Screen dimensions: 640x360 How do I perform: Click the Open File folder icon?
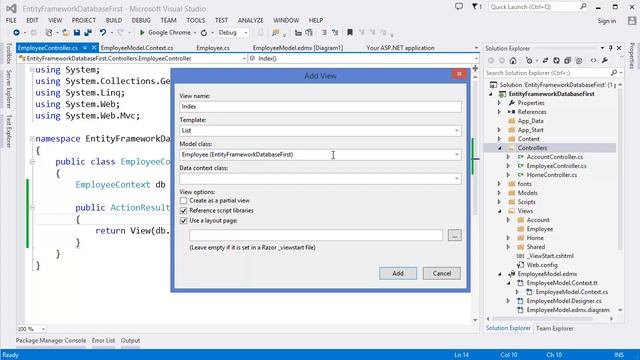coord(65,32)
